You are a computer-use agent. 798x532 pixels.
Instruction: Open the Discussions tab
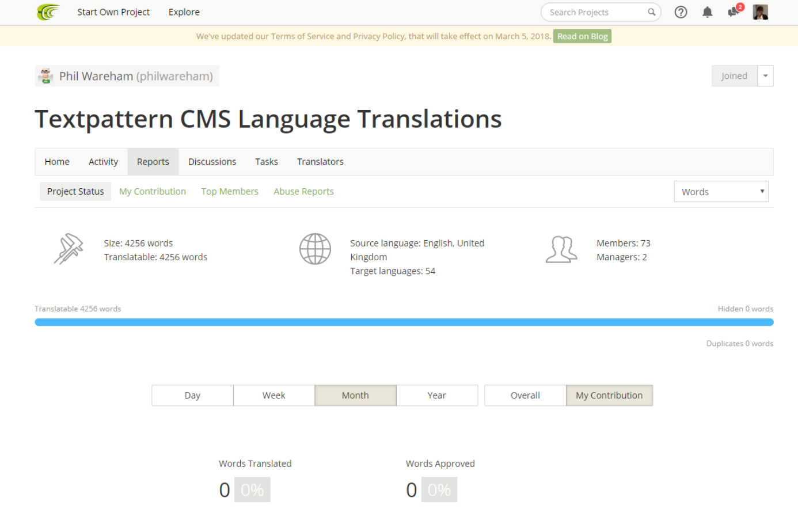212,162
